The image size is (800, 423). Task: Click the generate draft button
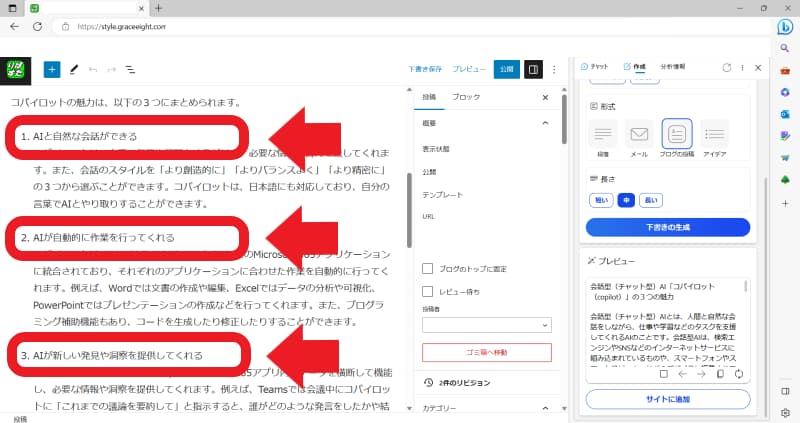(668, 228)
